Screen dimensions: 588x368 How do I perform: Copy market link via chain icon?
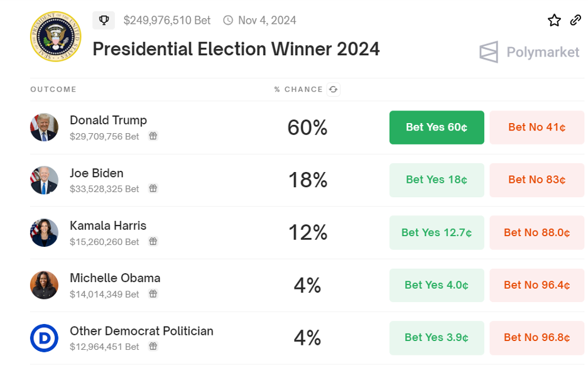coord(575,20)
